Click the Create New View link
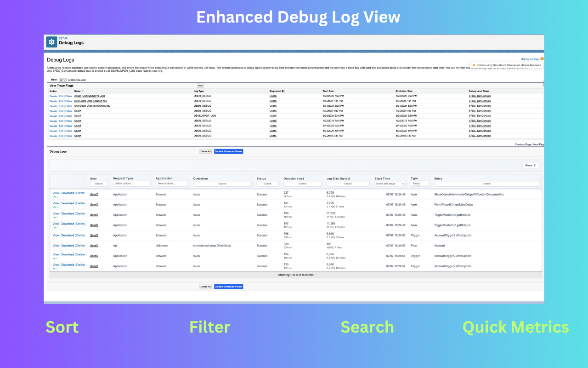The image size is (588, 368). click(x=77, y=80)
